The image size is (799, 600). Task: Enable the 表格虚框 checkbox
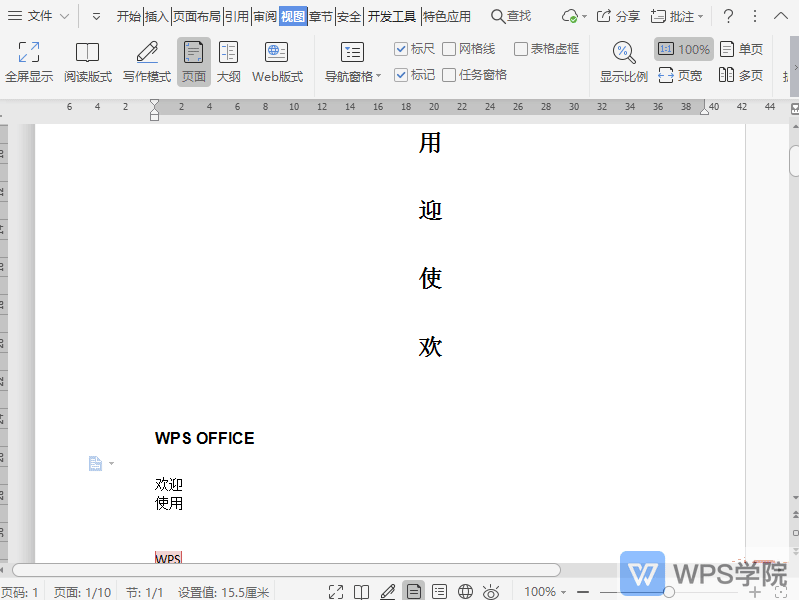(x=521, y=49)
